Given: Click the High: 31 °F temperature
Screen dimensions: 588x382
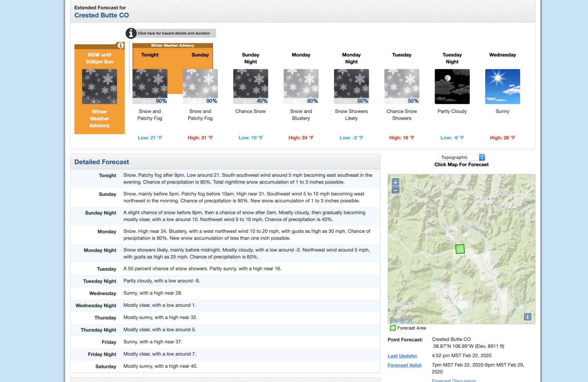Looking at the screenshot, I should pos(200,138).
